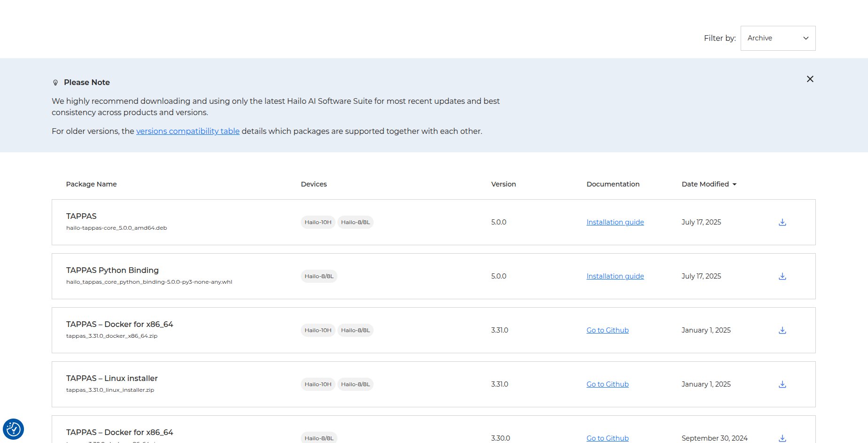This screenshot has width=868, height=443.
Task: Go to Github for Docker version 3.30.0
Action: click(607, 438)
